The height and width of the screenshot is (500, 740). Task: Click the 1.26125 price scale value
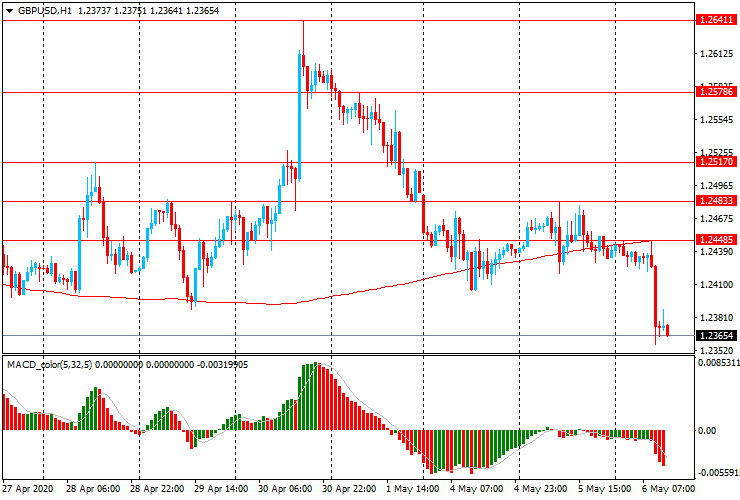click(716, 54)
